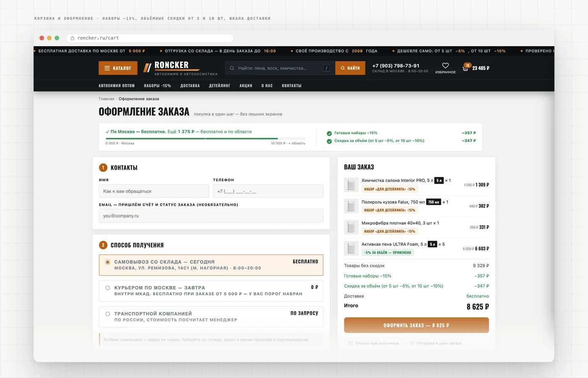The height and width of the screenshot is (378, 588).
Task: Click the Оформление заказа page heading
Action: tap(144, 112)
